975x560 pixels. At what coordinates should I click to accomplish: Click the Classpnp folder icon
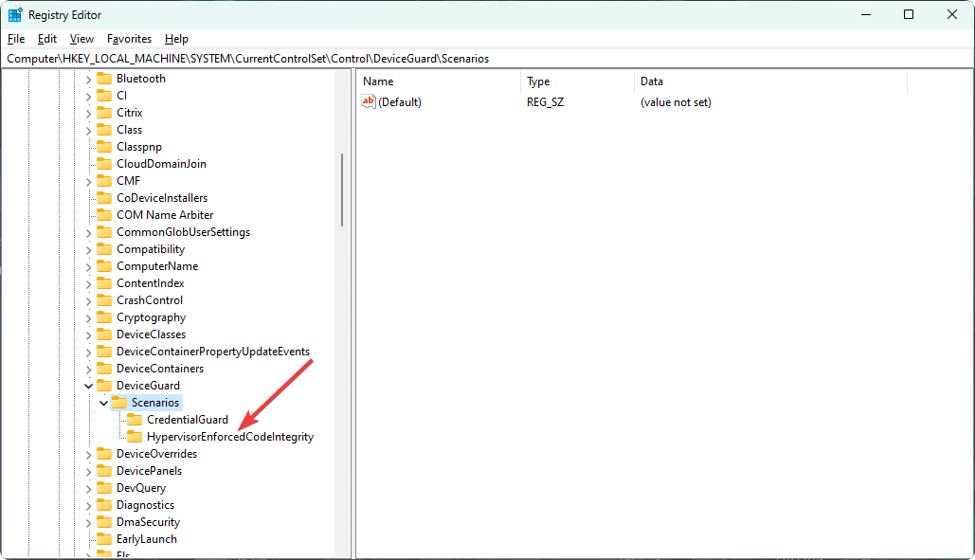coord(104,147)
